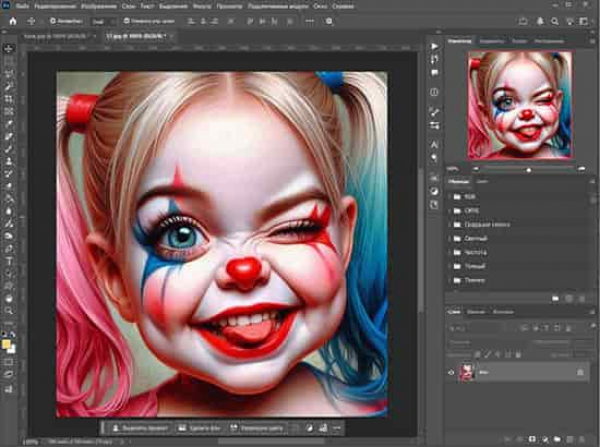Swap foreground and background colors
The width and height of the screenshot is (600, 447).
(x=13, y=334)
